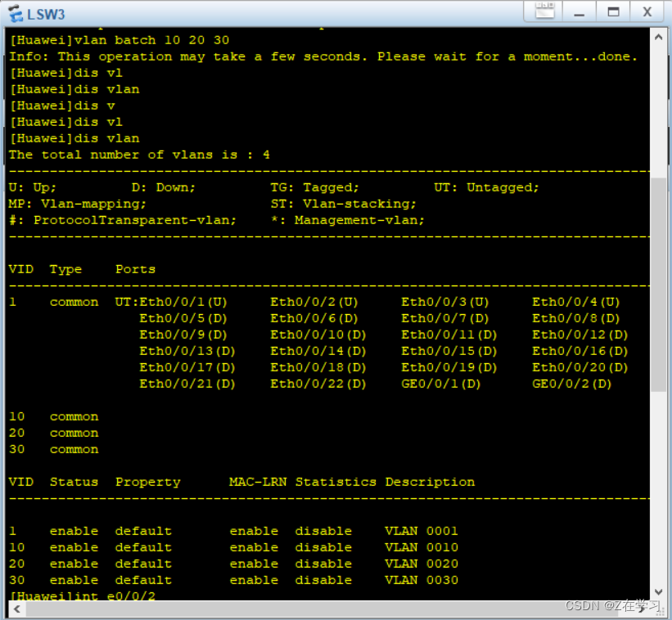Click port entry Eth0/0/3(U)

coord(444,302)
